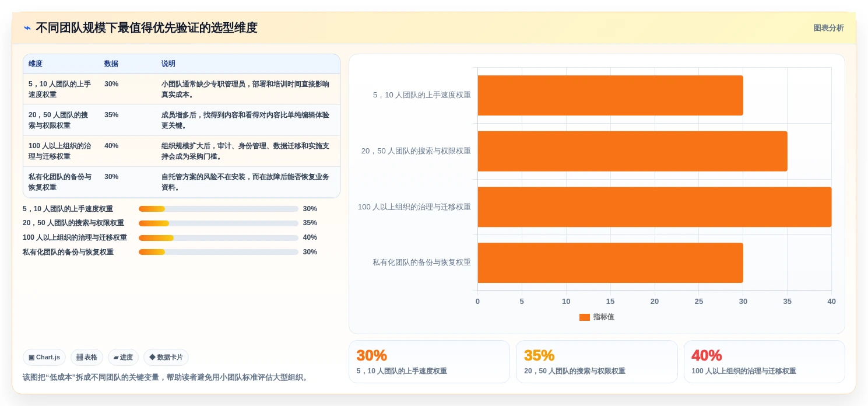Screen dimensions: 868x406
Task: Select the 表格 tag chip
Action: (x=87, y=358)
